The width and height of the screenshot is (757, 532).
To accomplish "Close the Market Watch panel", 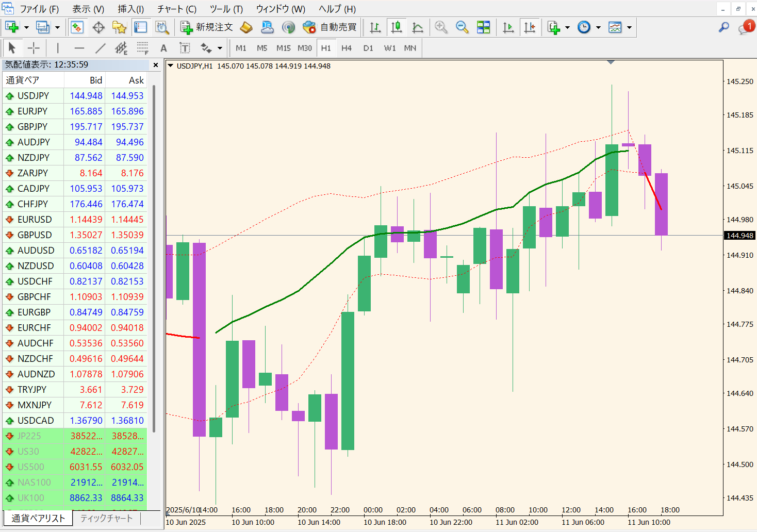I will pos(156,65).
